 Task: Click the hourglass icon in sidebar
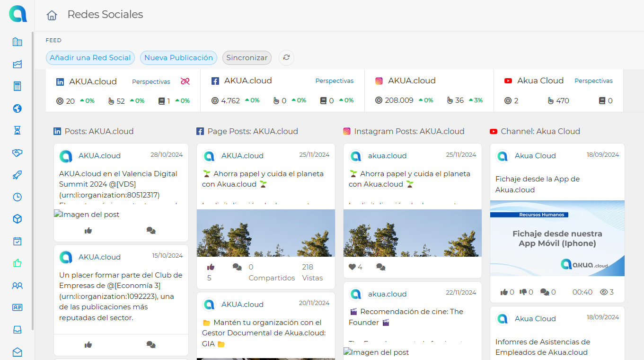click(18, 130)
